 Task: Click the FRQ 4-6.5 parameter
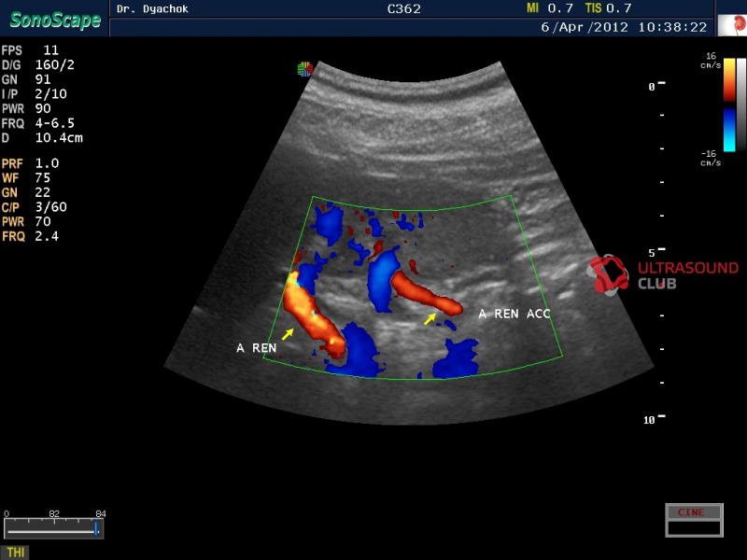click(37, 123)
